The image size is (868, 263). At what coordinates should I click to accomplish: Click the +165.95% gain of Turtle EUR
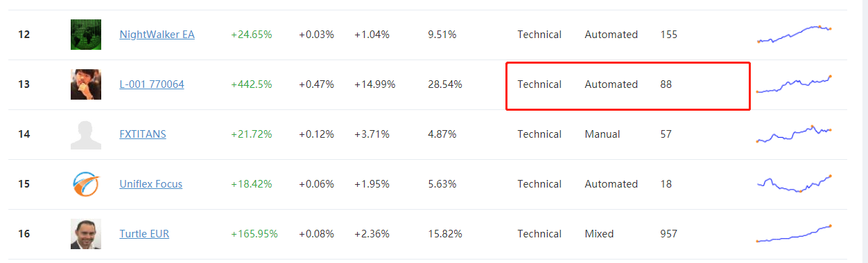pos(254,234)
